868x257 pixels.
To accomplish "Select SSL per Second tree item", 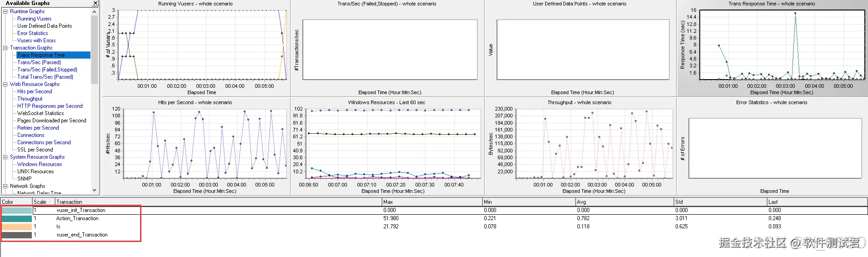I will click(x=35, y=150).
